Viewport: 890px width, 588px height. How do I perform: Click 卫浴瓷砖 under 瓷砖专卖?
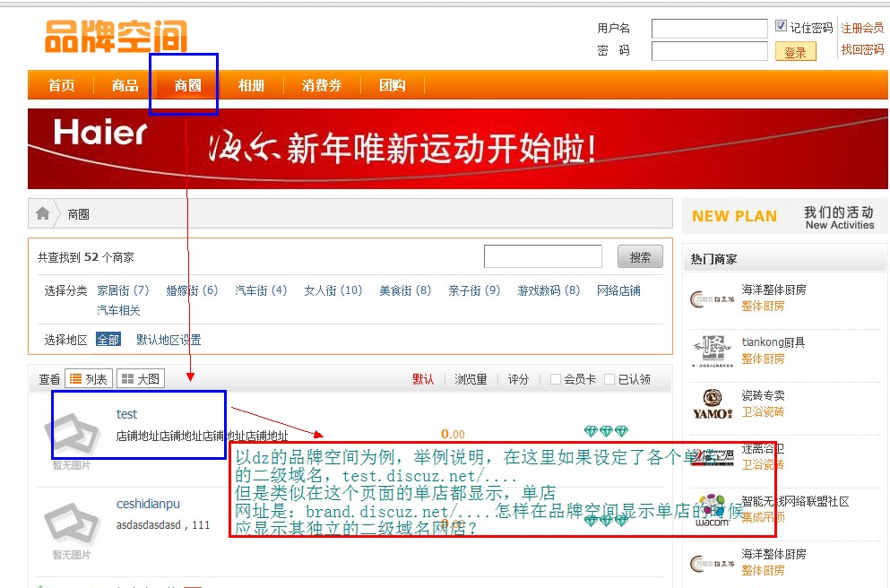(763, 411)
